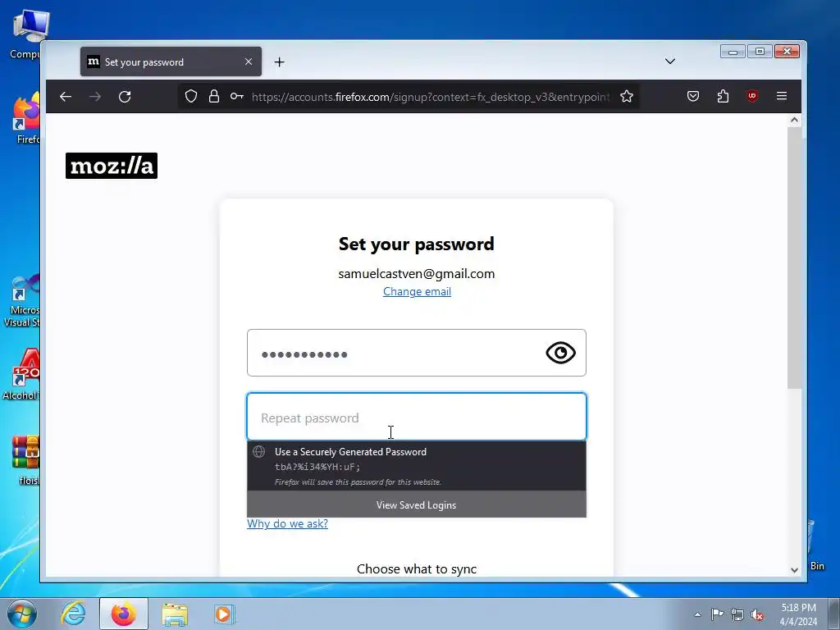Click the vertical scrollbar thumb
The width and height of the screenshot is (840, 630).
[794, 258]
